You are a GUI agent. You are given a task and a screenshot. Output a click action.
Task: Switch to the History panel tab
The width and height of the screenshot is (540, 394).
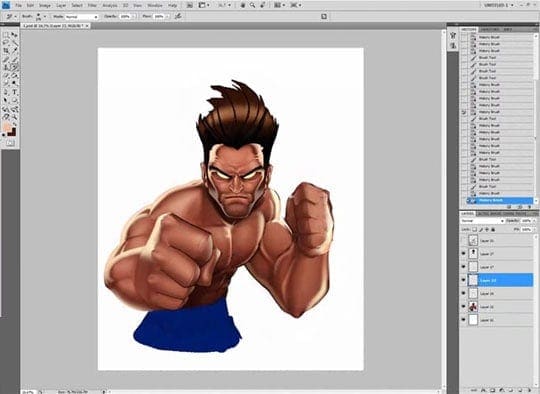point(468,29)
